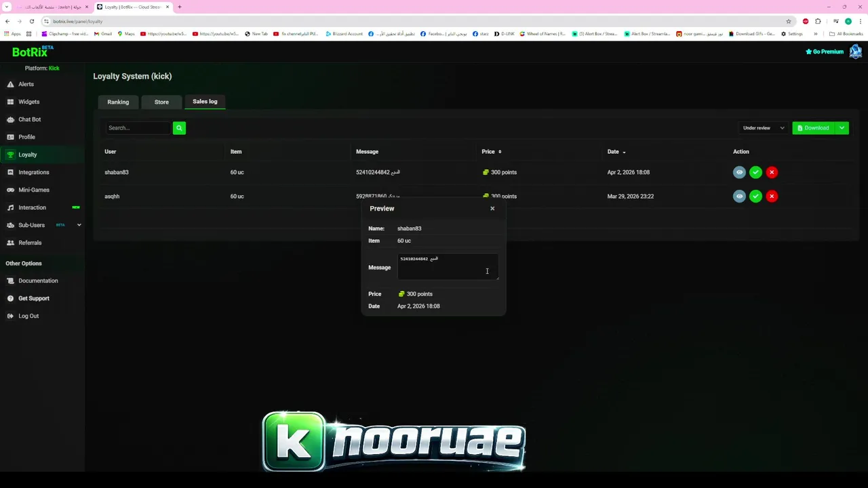Select the Sales log tab
This screenshot has width=868, height=488.
pyautogui.click(x=205, y=102)
